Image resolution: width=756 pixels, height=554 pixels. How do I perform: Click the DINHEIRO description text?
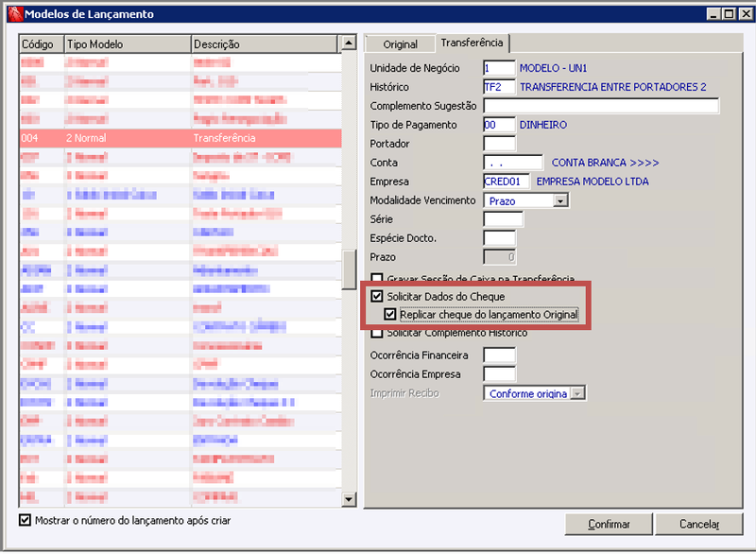pyautogui.click(x=542, y=125)
